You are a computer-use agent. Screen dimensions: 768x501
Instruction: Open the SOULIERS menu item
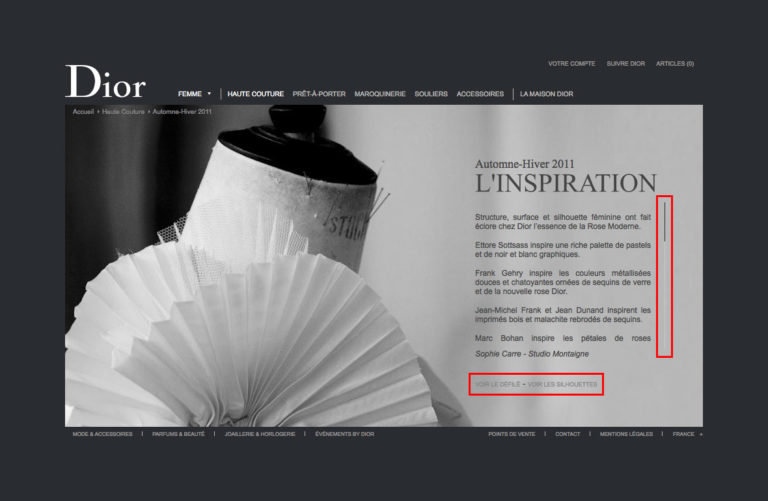tap(431, 94)
